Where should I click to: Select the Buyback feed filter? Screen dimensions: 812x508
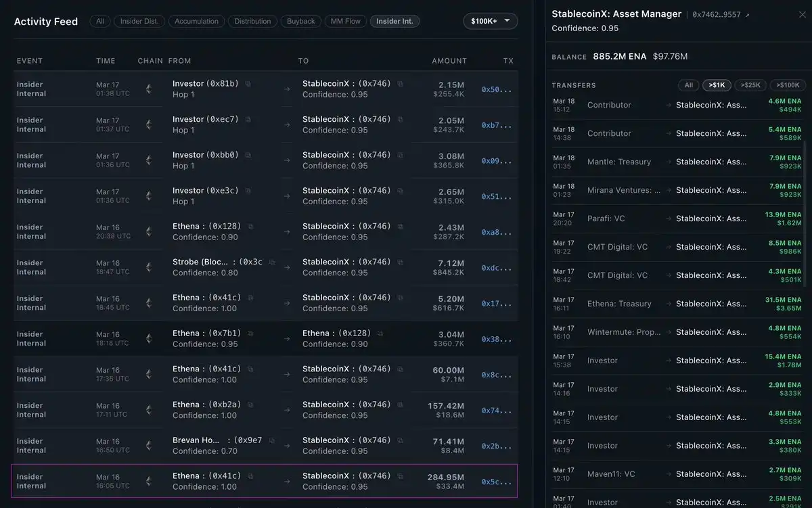pos(300,21)
